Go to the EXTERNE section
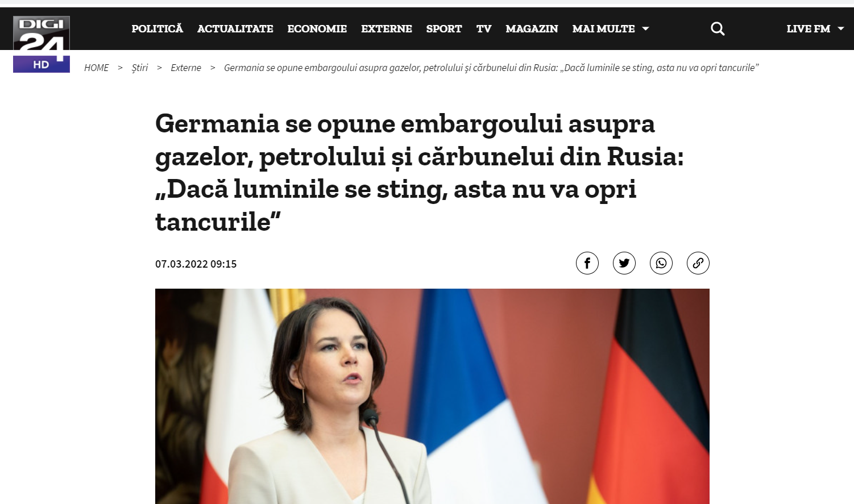This screenshot has width=854, height=504. click(x=387, y=28)
